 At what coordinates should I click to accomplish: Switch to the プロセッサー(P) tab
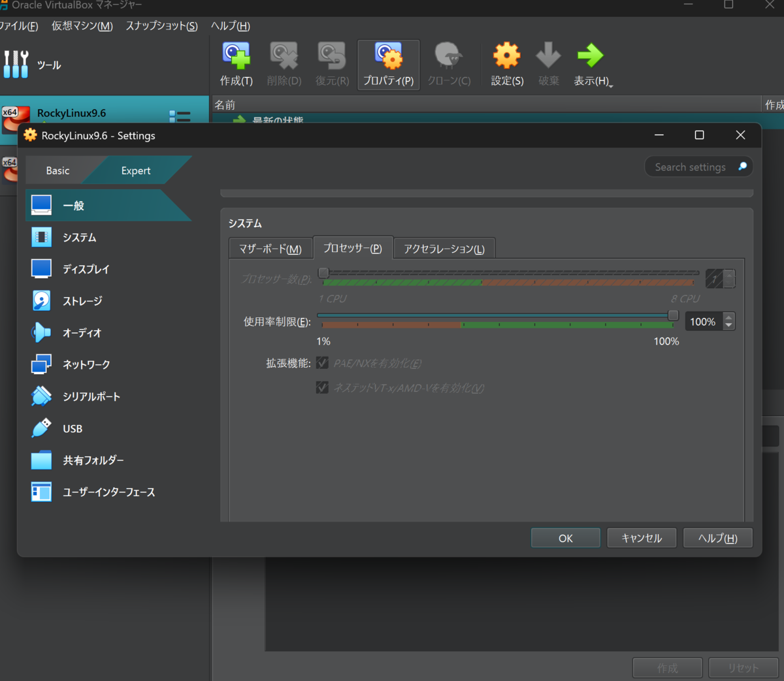[353, 248]
